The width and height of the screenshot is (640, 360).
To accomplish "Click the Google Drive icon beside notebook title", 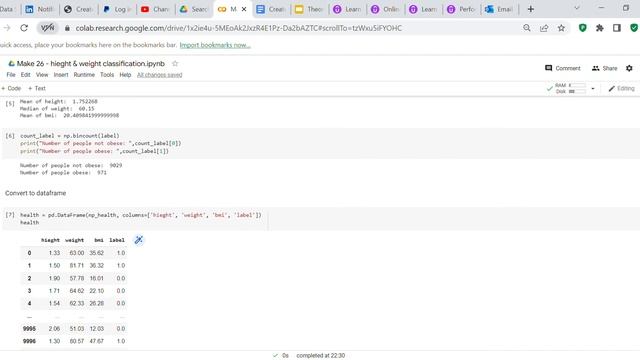I will click(11, 63).
